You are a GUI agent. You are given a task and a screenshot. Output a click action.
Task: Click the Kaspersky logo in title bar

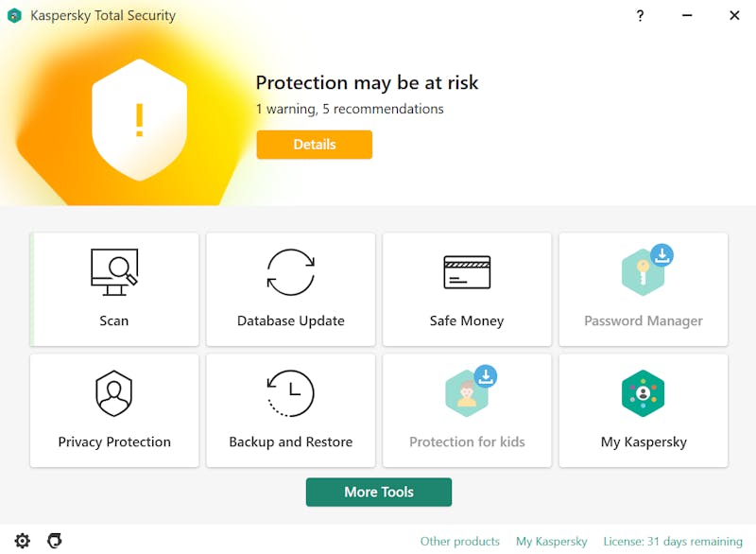click(14, 15)
